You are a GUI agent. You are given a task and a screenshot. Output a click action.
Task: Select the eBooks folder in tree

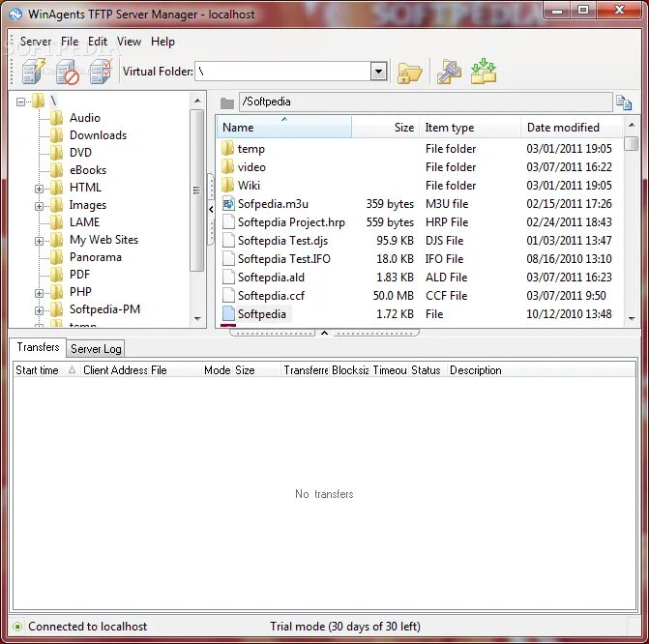click(x=88, y=169)
